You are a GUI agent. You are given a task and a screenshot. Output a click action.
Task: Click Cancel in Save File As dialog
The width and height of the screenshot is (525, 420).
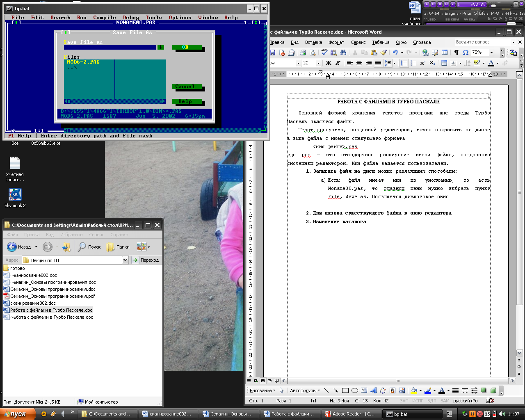point(187,87)
